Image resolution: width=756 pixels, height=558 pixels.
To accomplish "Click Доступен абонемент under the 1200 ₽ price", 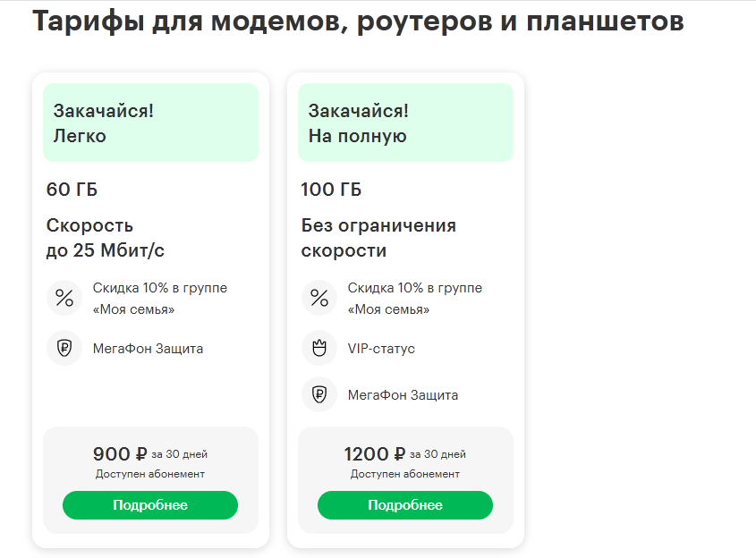I will (x=405, y=474).
